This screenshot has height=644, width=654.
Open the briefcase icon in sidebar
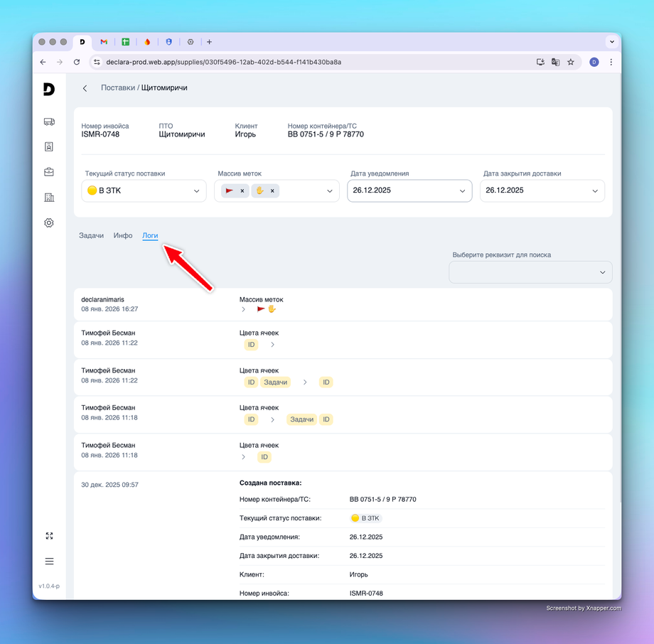point(49,172)
